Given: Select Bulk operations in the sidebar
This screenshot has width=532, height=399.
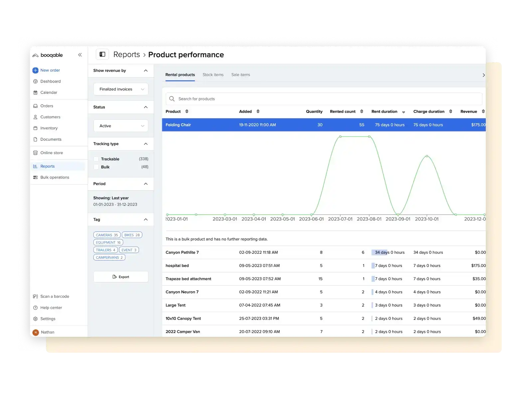Looking at the screenshot, I should coord(36,177).
